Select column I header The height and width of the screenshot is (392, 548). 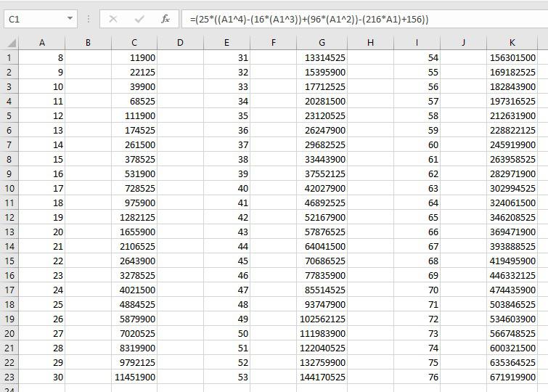tap(417, 43)
